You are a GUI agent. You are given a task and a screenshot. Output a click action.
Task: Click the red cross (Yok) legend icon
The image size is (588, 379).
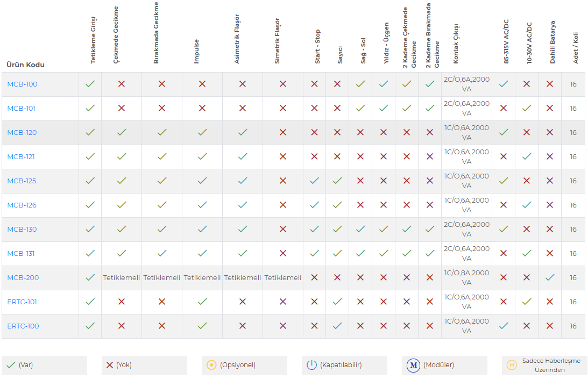(x=110, y=365)
